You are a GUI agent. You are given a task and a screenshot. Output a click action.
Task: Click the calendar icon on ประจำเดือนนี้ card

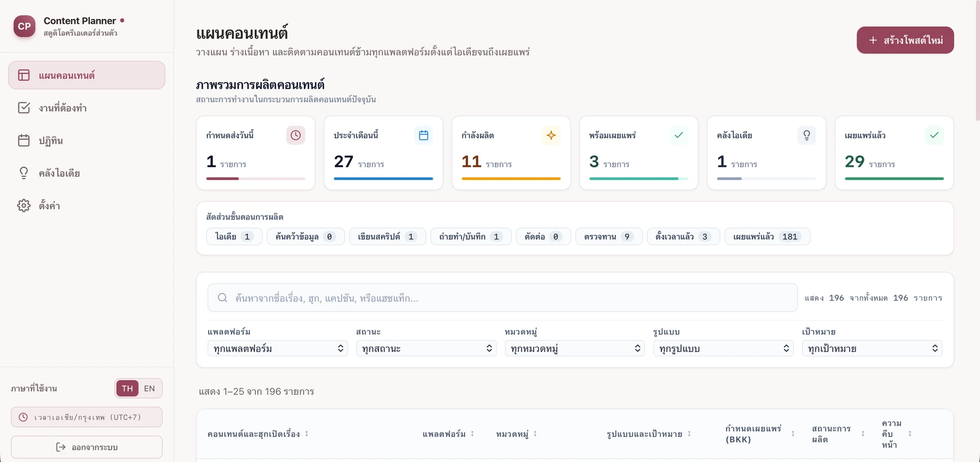pos(423,135)
